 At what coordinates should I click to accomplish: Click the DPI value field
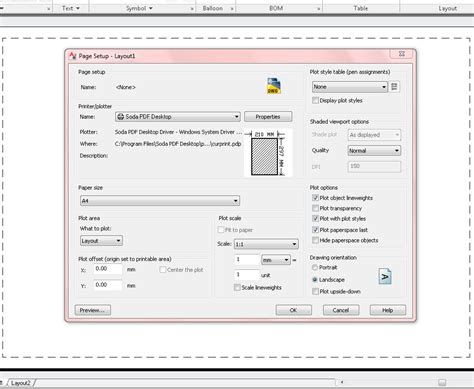coord(374,166)
